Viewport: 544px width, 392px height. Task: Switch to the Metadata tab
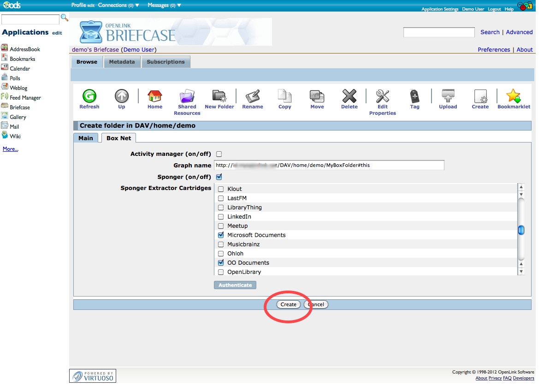pyautogui.click(x=122, y=62)
